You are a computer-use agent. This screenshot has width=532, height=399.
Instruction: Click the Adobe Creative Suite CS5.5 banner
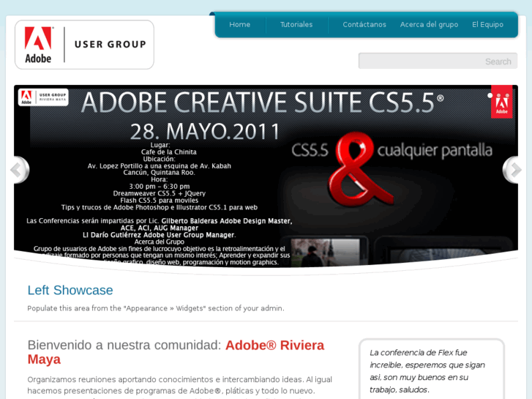266,176
